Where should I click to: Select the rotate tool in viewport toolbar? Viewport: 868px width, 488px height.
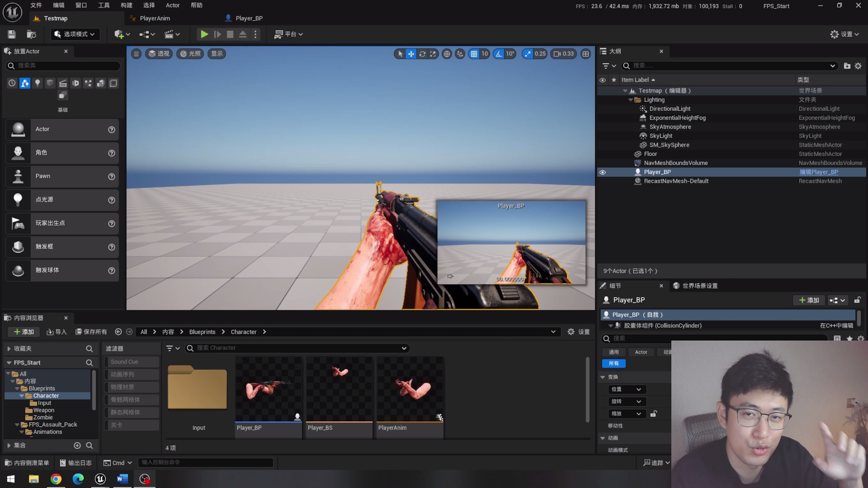click(x=422, y=54)
